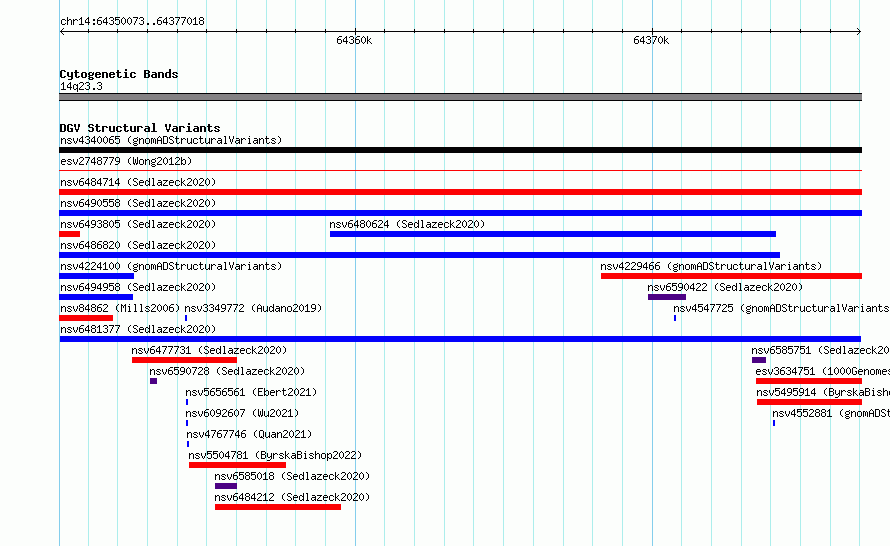Select nsv4547725 gnomAD variant label
Screen dimensions: 890x546
(x=782, y=308)
